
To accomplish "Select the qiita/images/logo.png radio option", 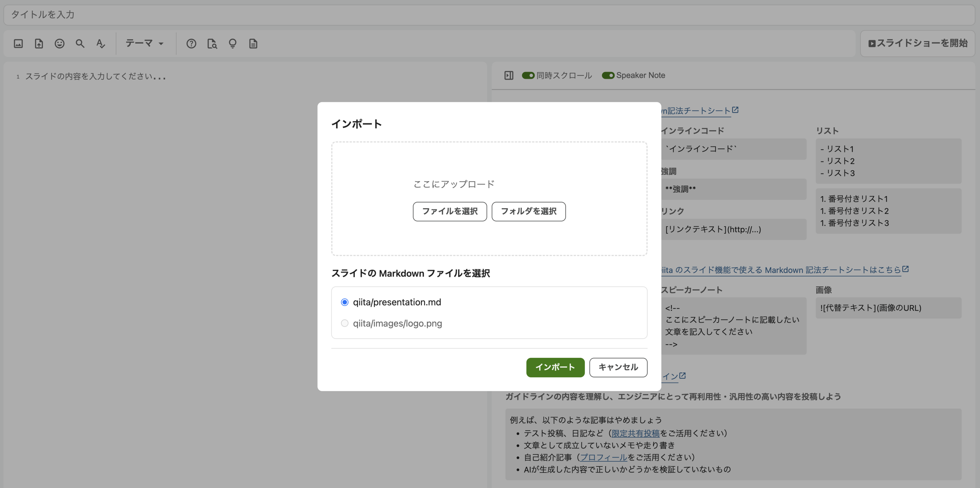I will (x=344, y=323).
